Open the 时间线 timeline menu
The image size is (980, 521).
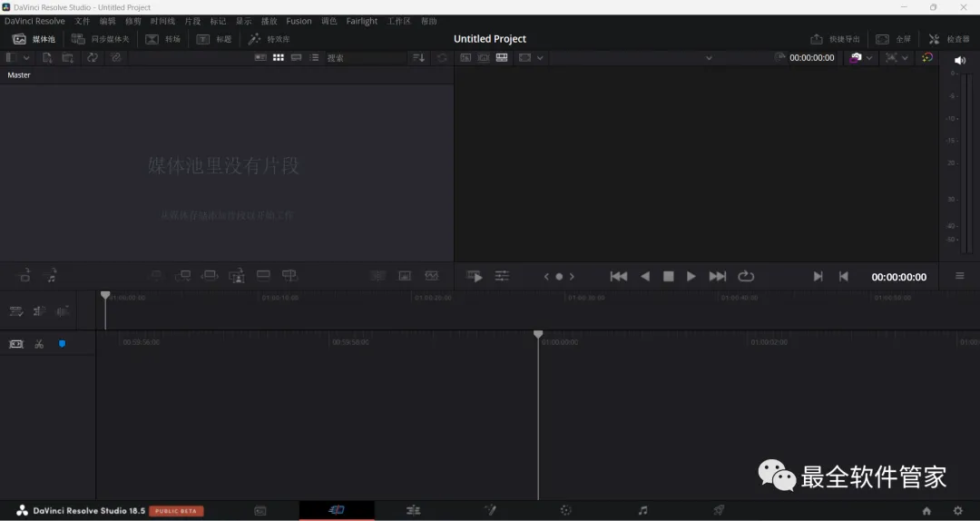162,21
